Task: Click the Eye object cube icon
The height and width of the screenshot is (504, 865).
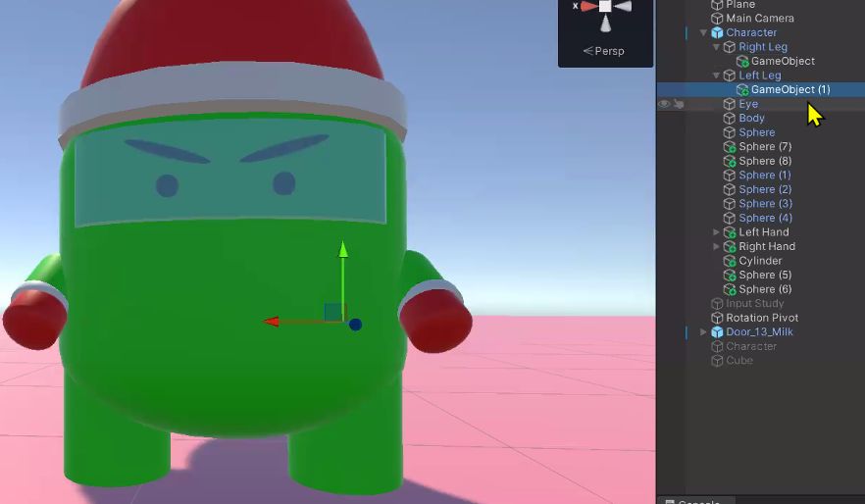Action: 730,104
